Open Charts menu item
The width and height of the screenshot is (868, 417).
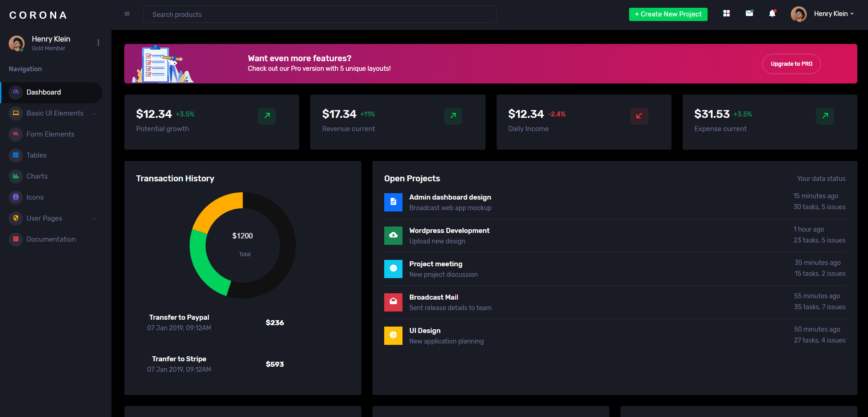pyautogui.click(x=51, y=176)
